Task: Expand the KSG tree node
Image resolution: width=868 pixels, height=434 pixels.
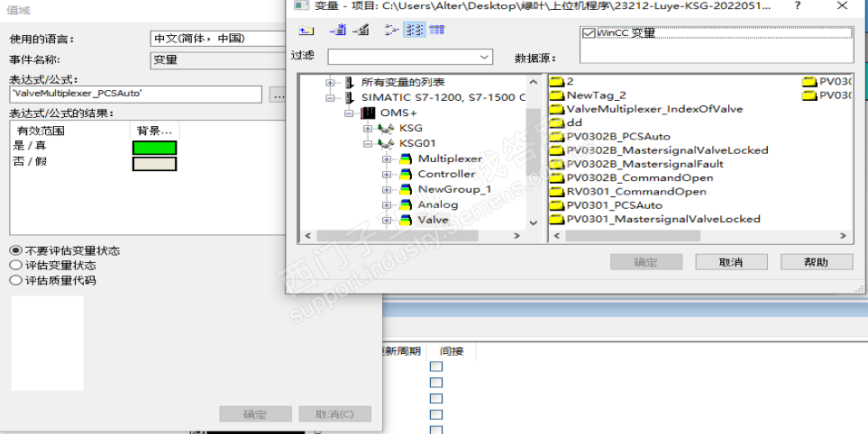Action: pyautogui.click(x=368, y=128)
